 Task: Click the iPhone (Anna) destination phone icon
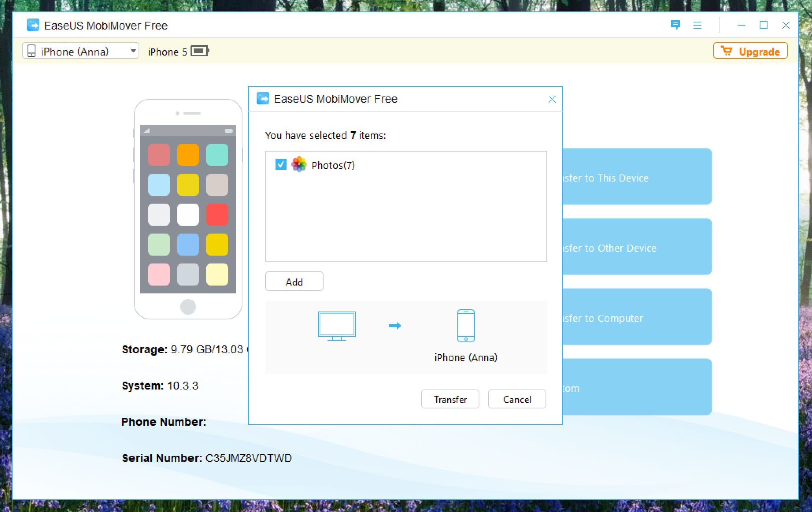(466, 326)
